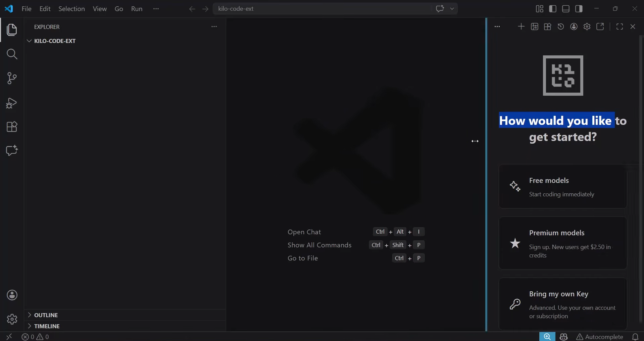Click the kilo-code-ext command center search
The height and width of the screenshot is (341, 644).
coord(322,9)
